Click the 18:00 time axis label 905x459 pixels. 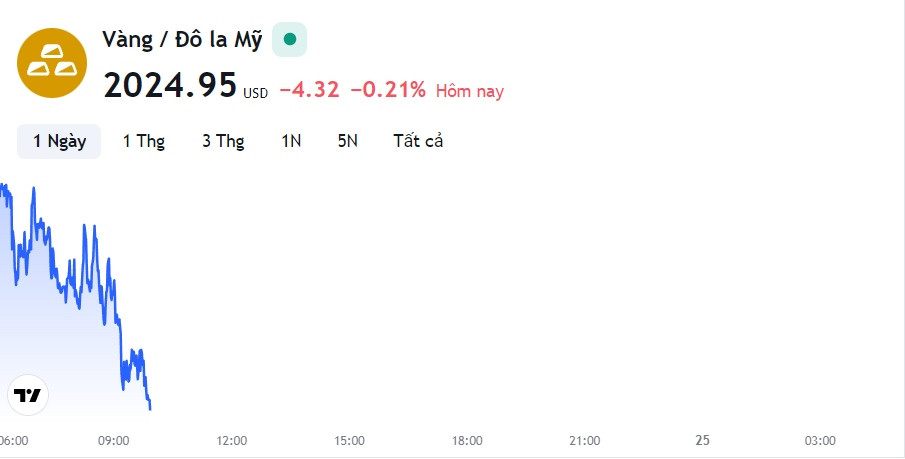coord(467,441)
